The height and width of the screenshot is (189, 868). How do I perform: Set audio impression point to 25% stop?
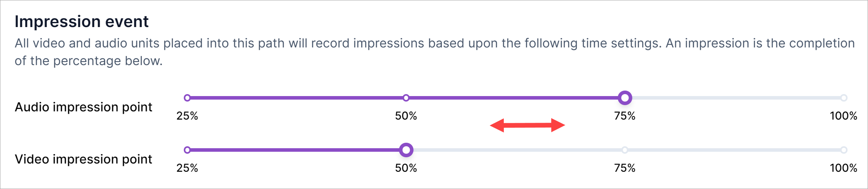pyautogui.click(x=187, y=98)
